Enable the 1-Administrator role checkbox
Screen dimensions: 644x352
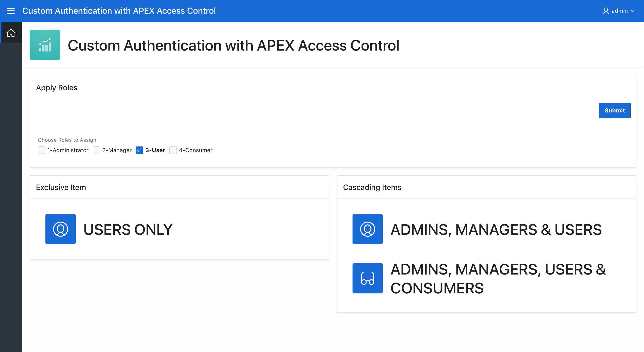(41, 150)
